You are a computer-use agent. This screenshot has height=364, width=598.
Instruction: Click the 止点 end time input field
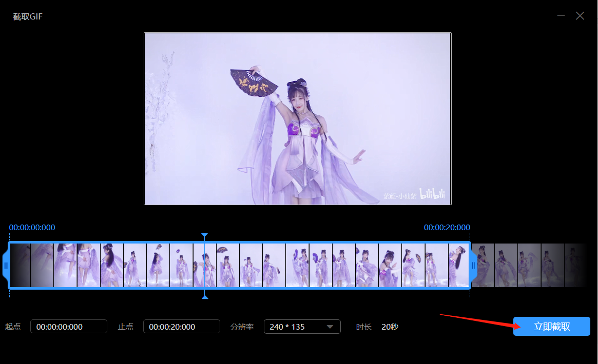(x=182, y=327)
